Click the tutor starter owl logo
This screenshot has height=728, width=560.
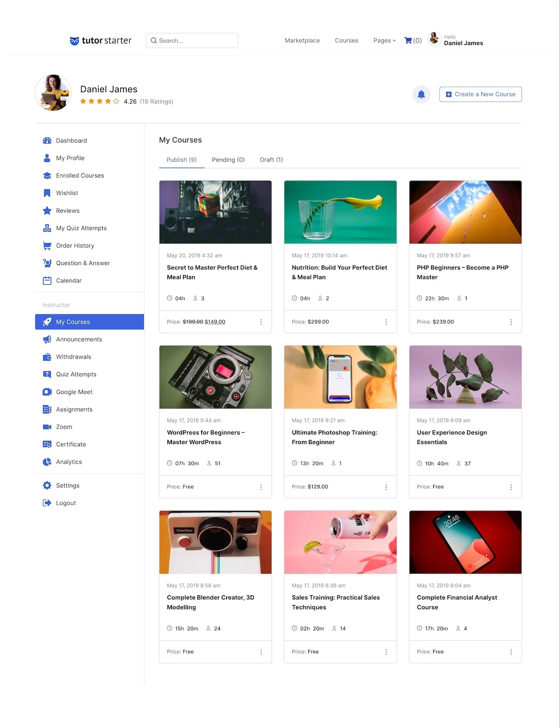coord(74,41)
